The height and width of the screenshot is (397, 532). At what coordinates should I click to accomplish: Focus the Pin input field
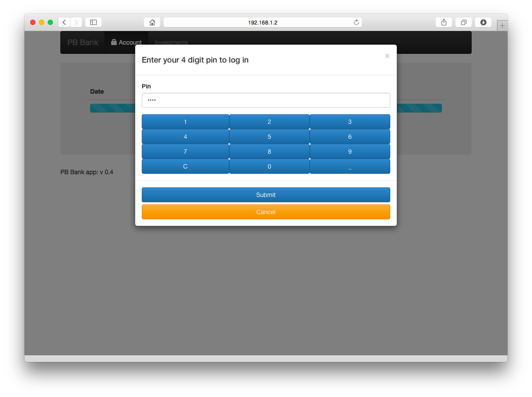pyautogui.click(x=266, y=100)
